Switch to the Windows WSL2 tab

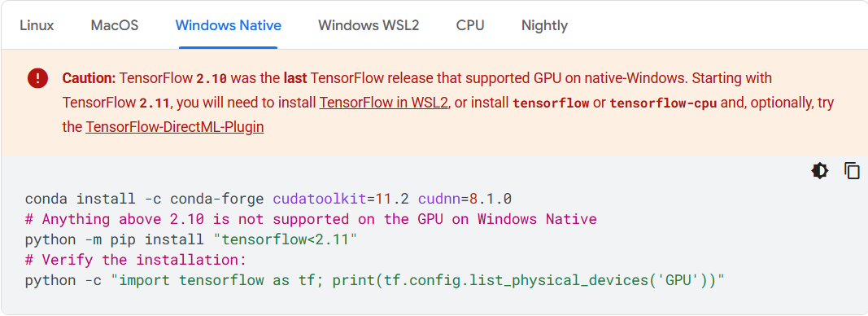(369, 25)
